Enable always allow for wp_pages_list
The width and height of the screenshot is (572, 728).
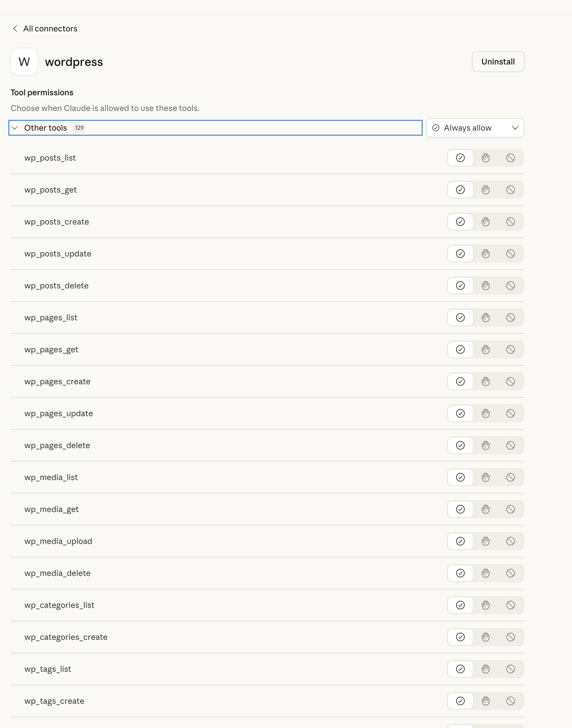[x=460, y=317]
